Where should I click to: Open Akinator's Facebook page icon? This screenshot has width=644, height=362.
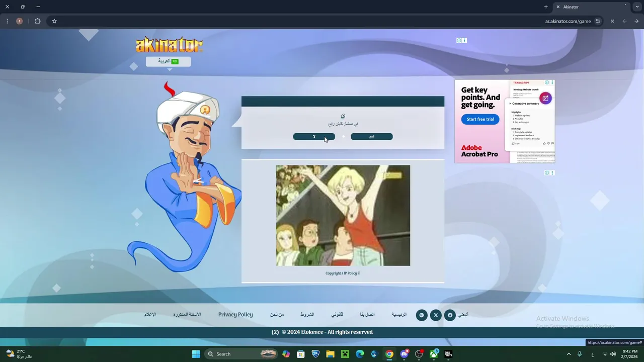click(x=450, y=315)
